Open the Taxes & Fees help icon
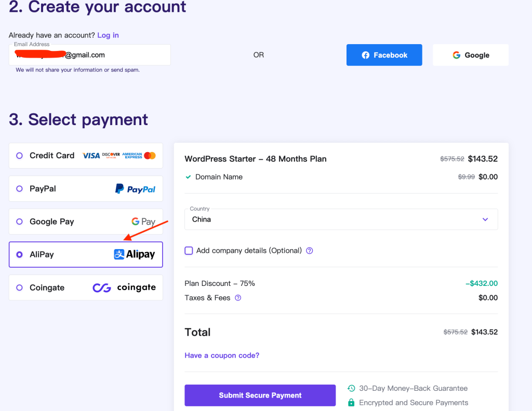 click(x=238, y=298)
